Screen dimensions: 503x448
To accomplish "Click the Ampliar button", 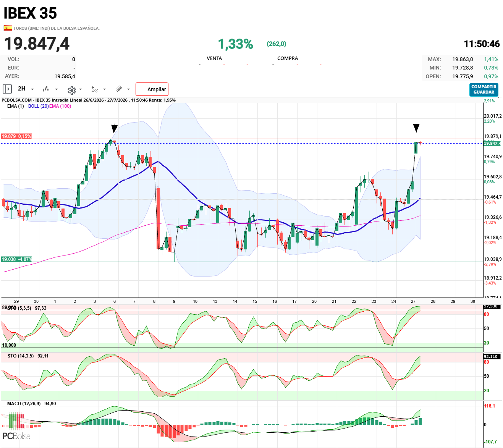I will [x=152, y=89].
